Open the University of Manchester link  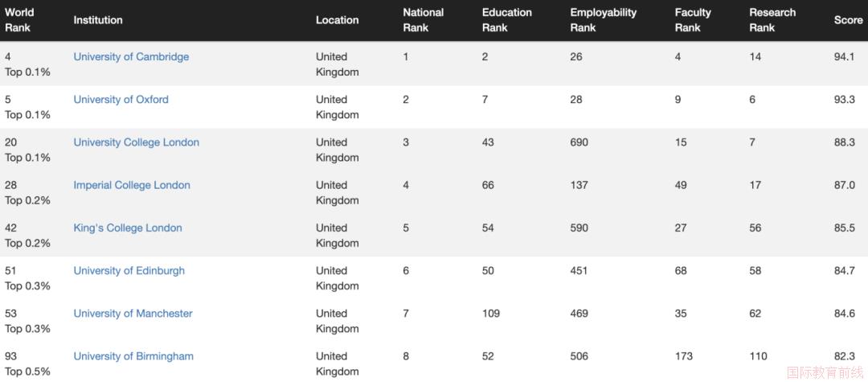click(x=133, y=314)
